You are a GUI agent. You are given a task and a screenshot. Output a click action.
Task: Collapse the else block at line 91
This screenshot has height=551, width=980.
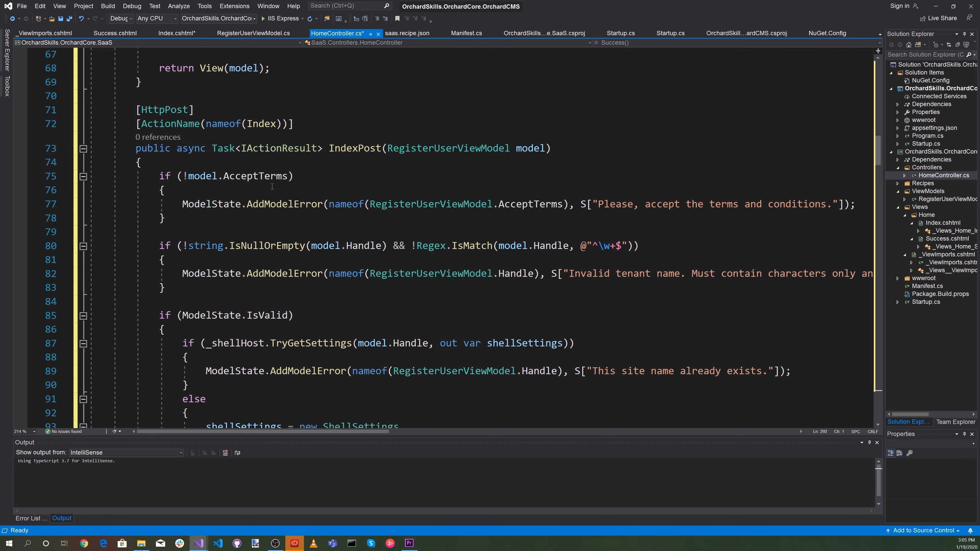(x=83, y=399)
